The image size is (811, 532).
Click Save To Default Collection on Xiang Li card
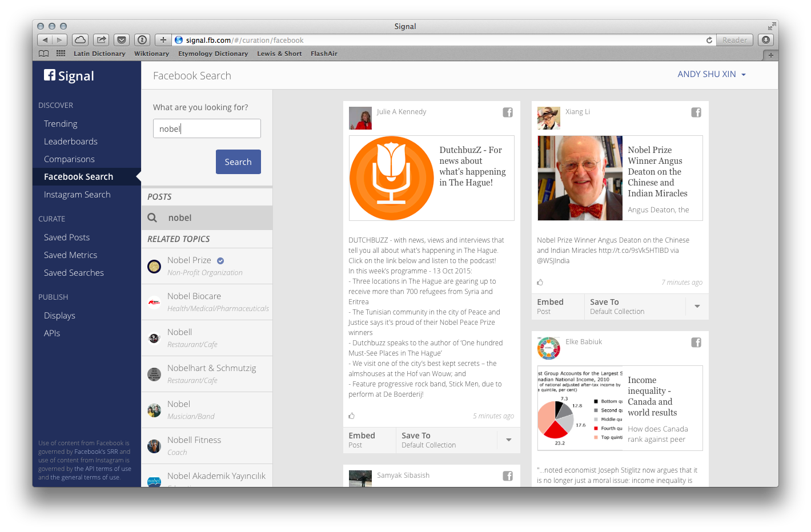pyautogui.click(x=635, y=307)
